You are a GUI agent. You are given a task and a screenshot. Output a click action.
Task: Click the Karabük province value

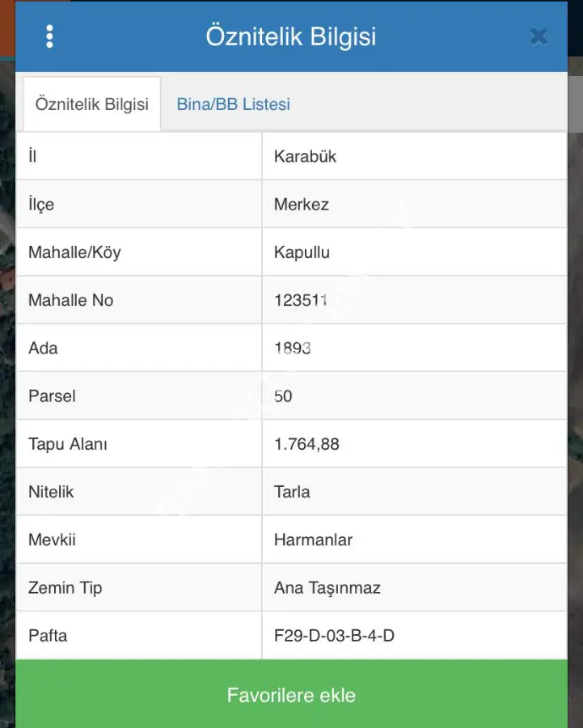305,157
